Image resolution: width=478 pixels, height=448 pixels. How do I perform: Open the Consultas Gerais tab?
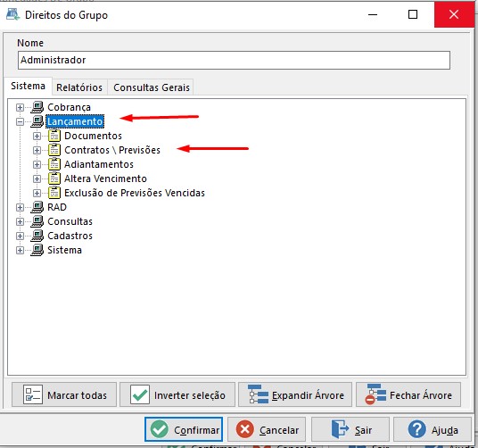[152, 87]
